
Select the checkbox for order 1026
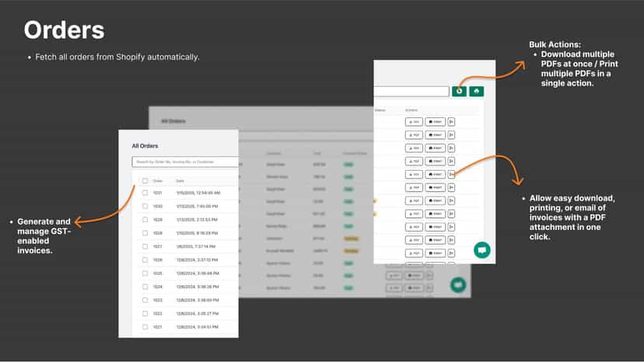tap(145, 259)
